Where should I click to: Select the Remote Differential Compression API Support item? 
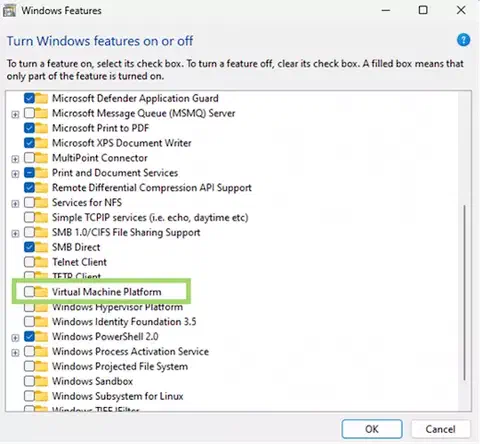point(152,188)
